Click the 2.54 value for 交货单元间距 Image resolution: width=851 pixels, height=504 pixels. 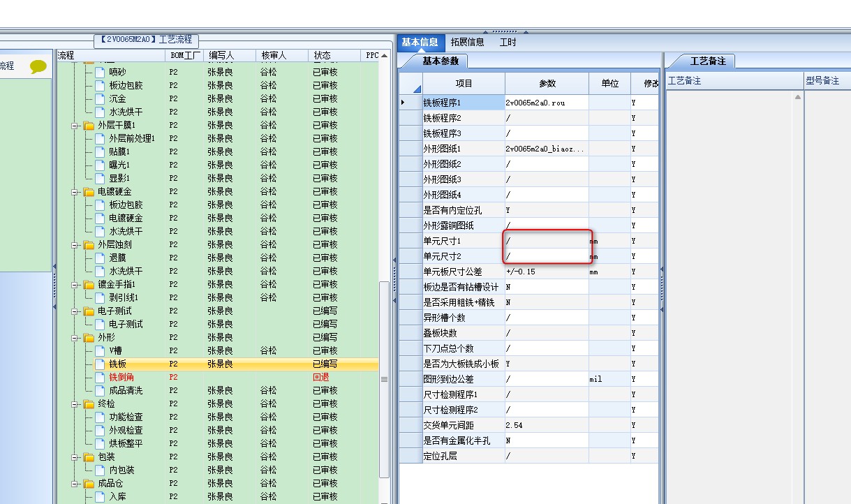pyautogui.click(x=547, y=425)
